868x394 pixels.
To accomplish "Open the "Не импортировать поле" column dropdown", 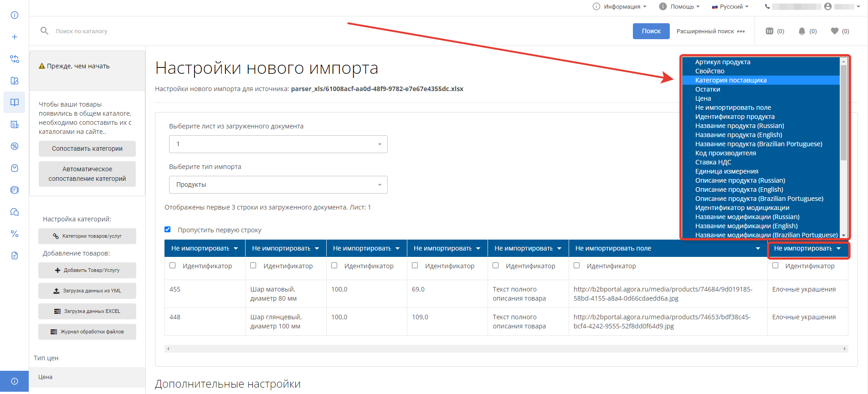I will 667,248.
